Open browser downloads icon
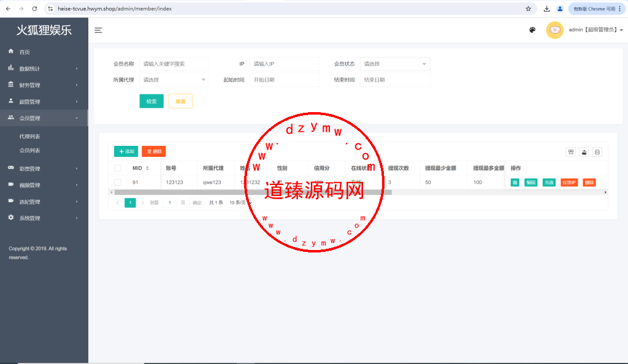Screen dimensions: 628x364 click(546, 9)
